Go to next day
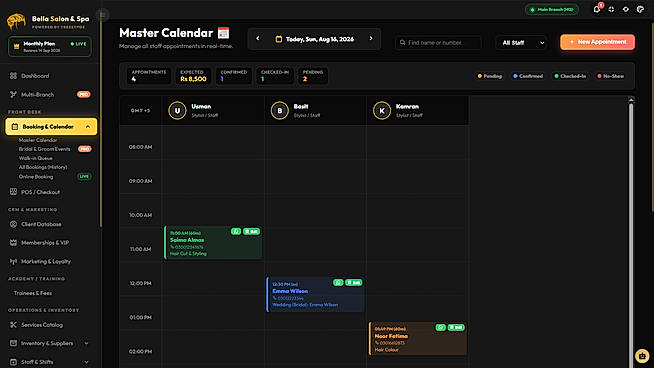The height and width of the screenshot is (368, 654). [x=371, y=38]
